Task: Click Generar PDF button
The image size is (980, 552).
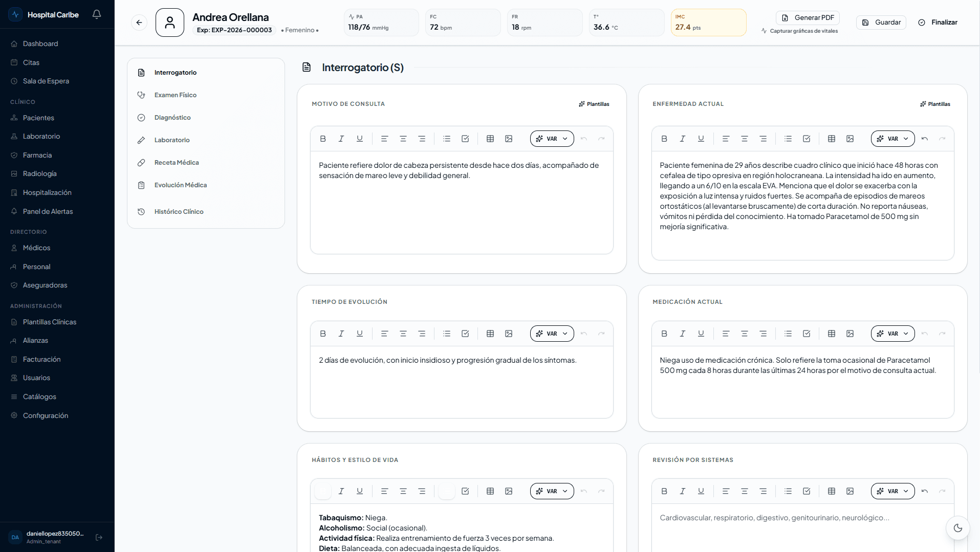Action: coord(808,17)
